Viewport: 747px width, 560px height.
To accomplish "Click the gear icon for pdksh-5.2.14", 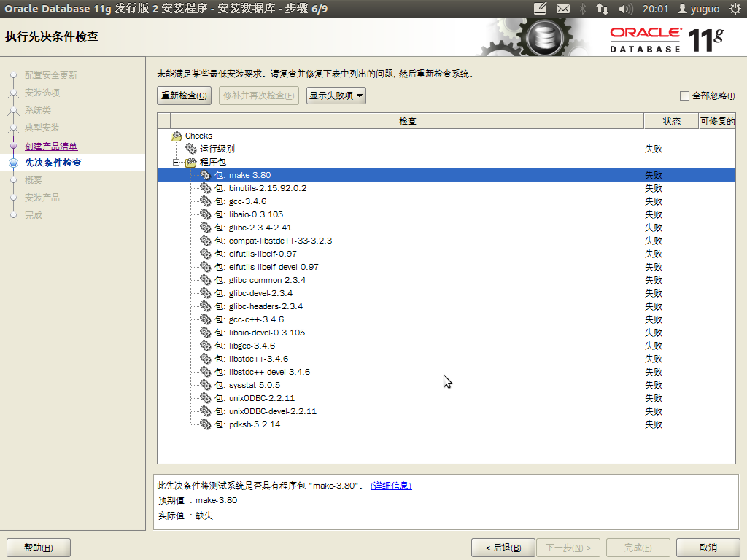I will click(205, 424).
